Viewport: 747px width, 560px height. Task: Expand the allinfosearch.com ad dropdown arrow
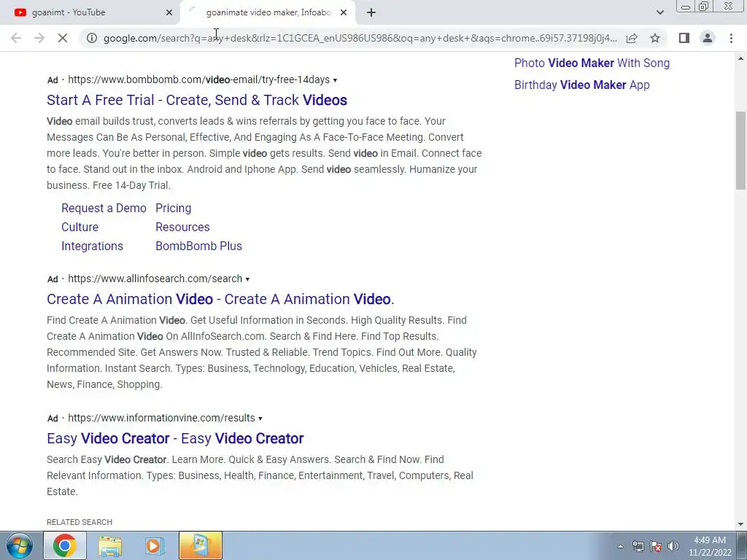[x=247, y=279]
